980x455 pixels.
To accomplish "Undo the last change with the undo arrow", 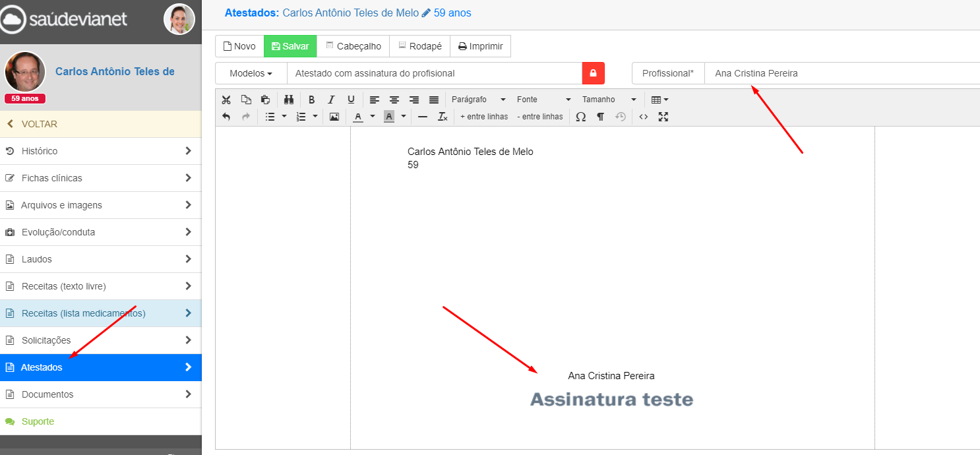I will (x=225, y=117).
